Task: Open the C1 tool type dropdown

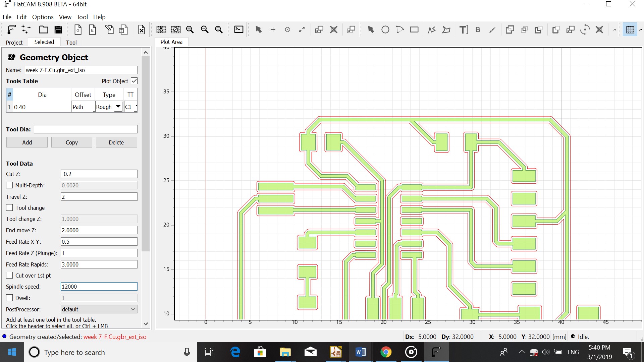Action: coord(131,107)
